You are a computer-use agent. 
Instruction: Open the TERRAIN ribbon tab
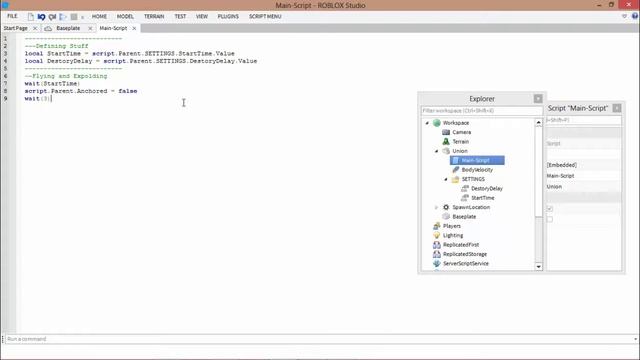[x=154, y=16]
